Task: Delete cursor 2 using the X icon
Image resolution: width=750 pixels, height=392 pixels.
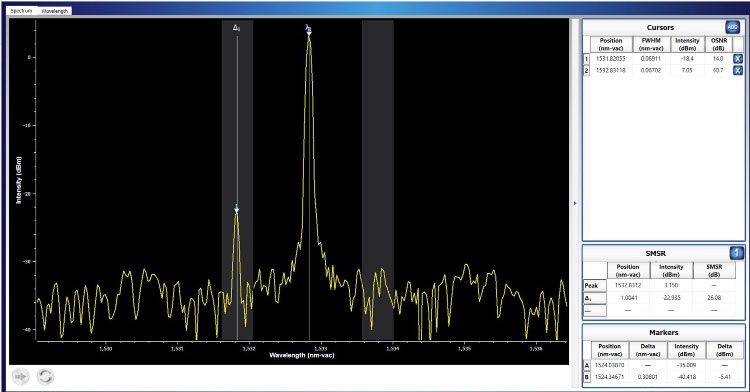Action: pyautogui.click(x=738, y=70)
